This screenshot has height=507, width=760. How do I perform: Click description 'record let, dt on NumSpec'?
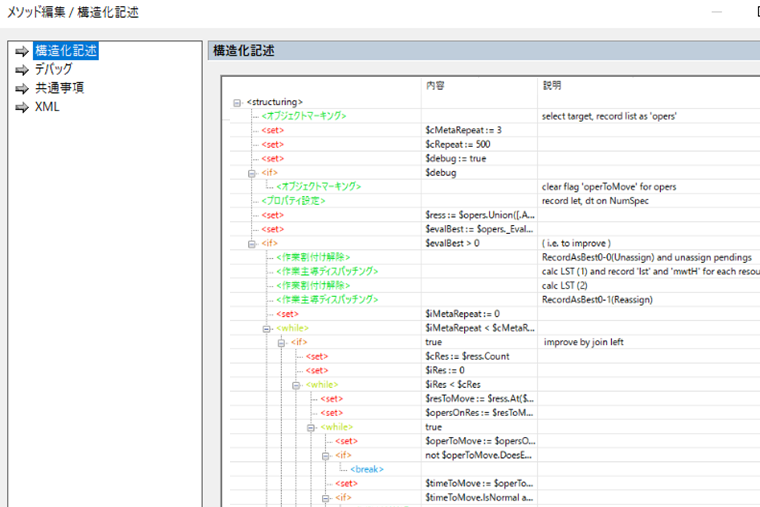pos(595,201)
